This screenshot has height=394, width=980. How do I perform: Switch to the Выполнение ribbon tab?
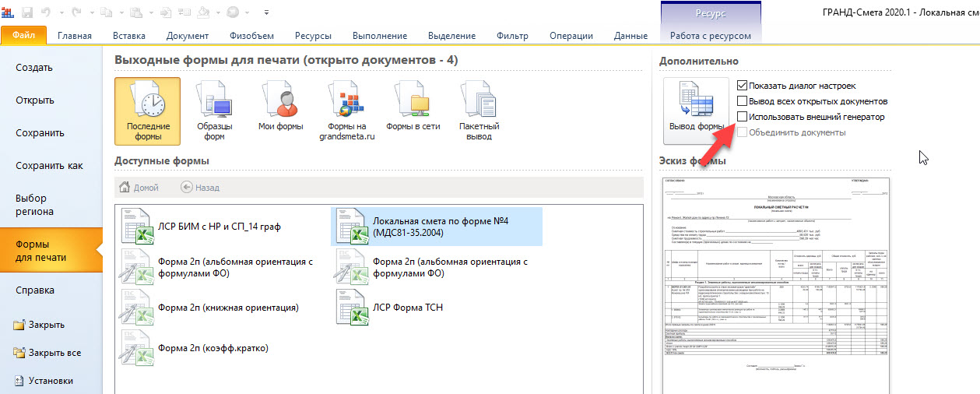point(380,36)
